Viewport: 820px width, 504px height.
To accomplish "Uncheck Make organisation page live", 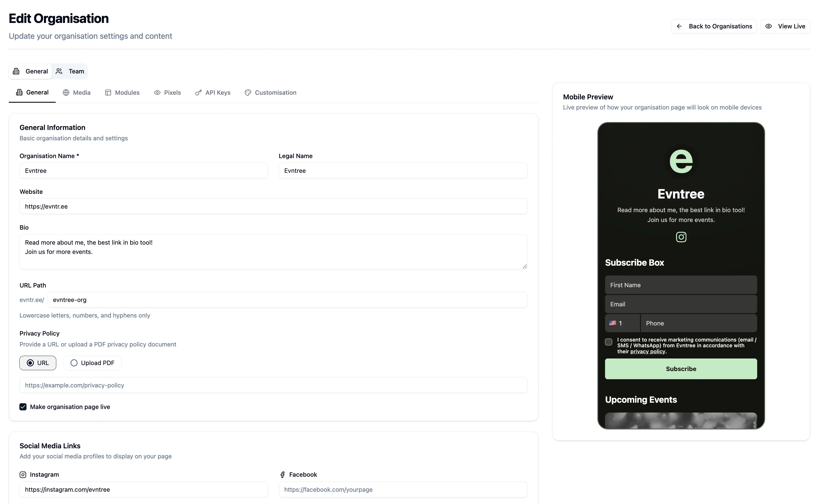I will click(23, 407).
